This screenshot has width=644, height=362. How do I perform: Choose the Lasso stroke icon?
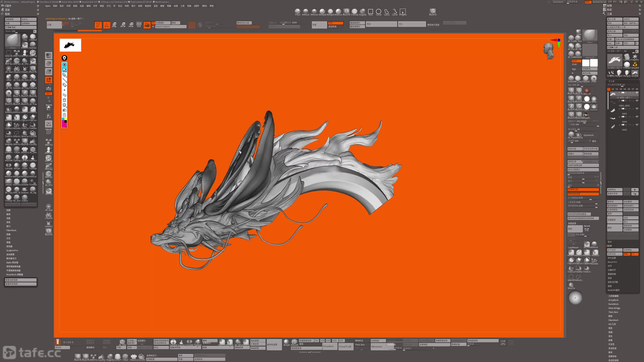(387, 12)
